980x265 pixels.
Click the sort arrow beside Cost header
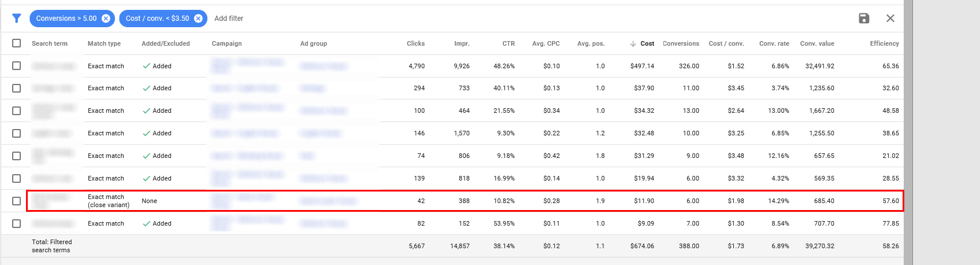[633, 43]
